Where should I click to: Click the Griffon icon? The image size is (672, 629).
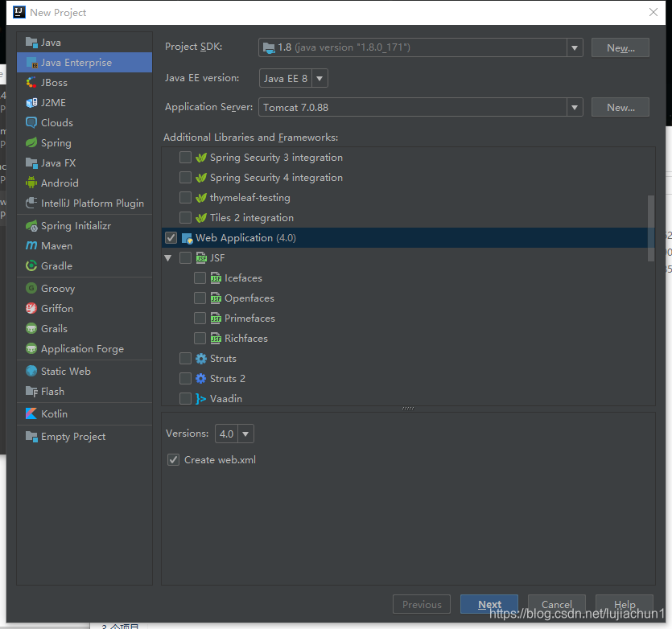pos(31,309)
